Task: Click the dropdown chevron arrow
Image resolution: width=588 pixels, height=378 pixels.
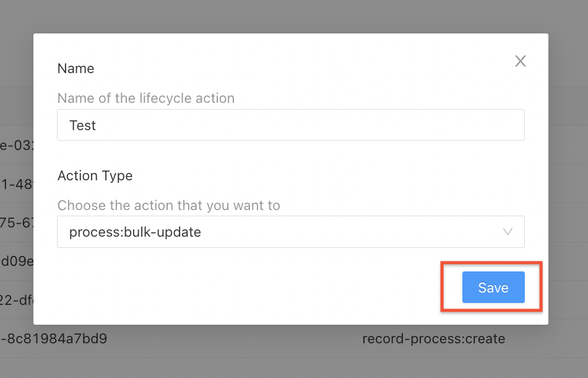Action: pyautogui.click(x=508, y=232)
